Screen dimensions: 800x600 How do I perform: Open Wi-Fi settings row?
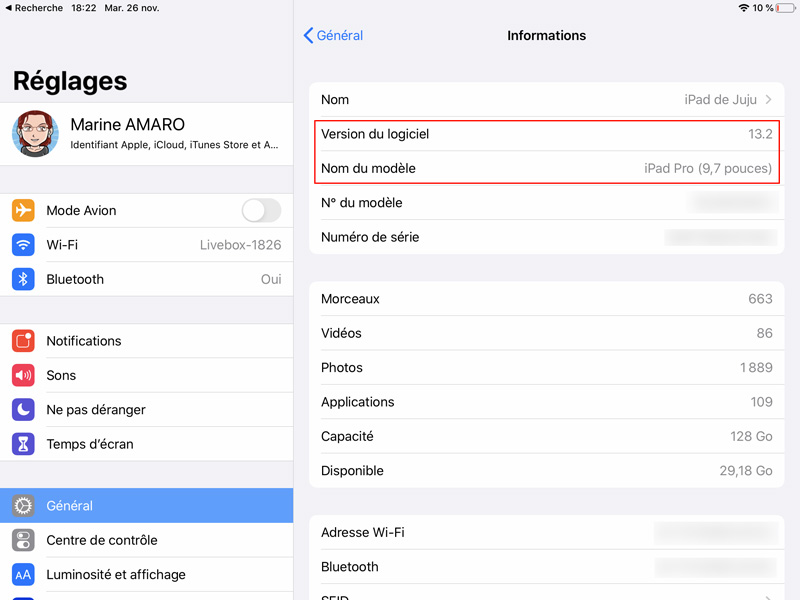coord(146,245)
